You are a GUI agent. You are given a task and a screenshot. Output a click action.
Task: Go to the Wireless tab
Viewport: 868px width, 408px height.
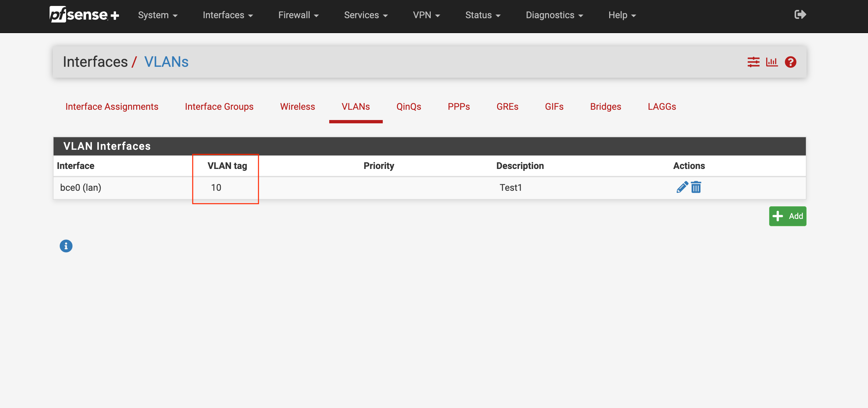click(x=297, y=106)
